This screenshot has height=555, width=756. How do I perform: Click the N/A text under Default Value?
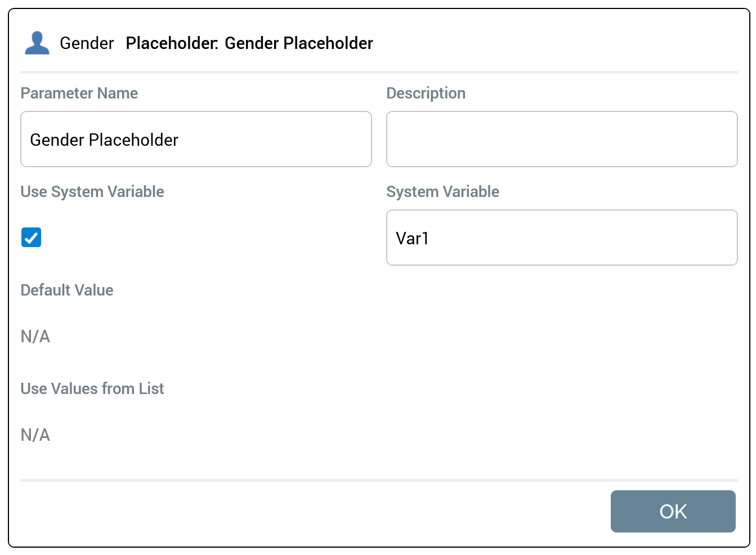[35, 337]
